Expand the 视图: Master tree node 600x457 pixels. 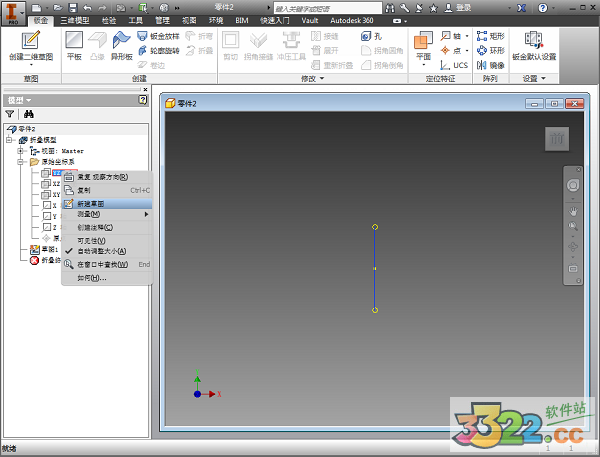click(x=20, y=151)
